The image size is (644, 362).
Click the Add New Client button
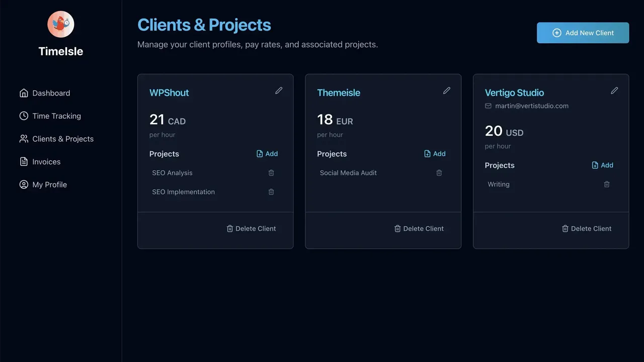click(x=583, y=33)
